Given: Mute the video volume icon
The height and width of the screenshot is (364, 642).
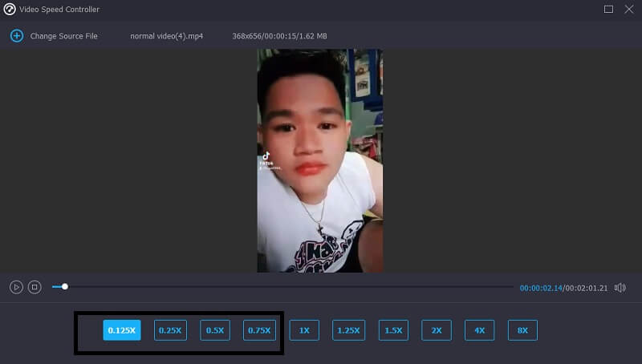Looking at the screenshot, I should (620, 288).
